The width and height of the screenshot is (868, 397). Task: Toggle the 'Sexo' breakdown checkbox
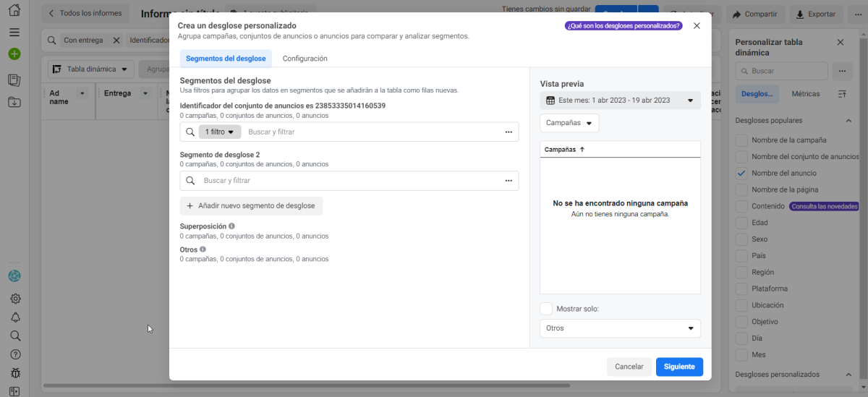point(741,239)
